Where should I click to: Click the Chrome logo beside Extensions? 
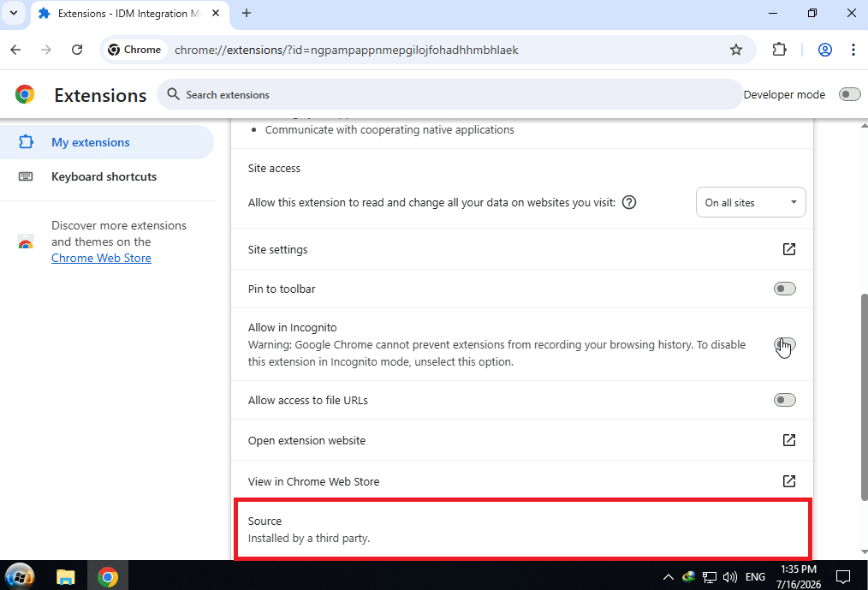pyautogui.click(x=24, y=95)
